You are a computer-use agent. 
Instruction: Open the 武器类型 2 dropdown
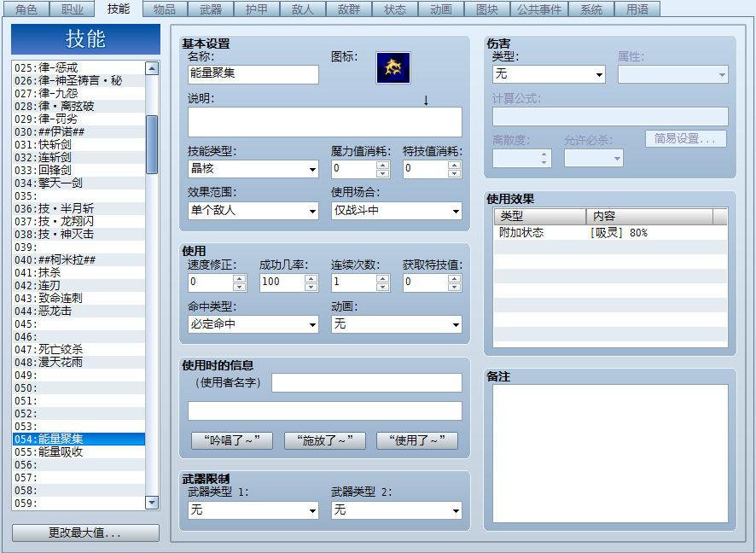pyautogui.click(x=396, y=510)
